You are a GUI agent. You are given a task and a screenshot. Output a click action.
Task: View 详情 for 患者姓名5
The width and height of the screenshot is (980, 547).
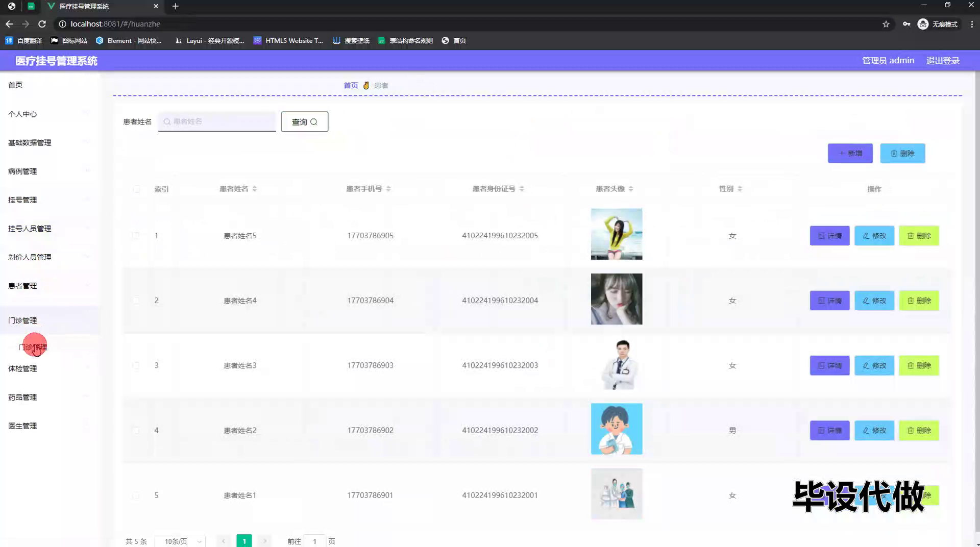click(x=830, y=236)
